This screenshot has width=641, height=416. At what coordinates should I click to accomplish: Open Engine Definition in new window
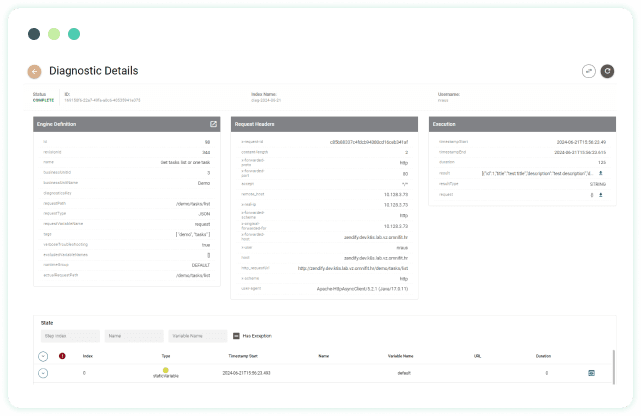tap(213, 124)
